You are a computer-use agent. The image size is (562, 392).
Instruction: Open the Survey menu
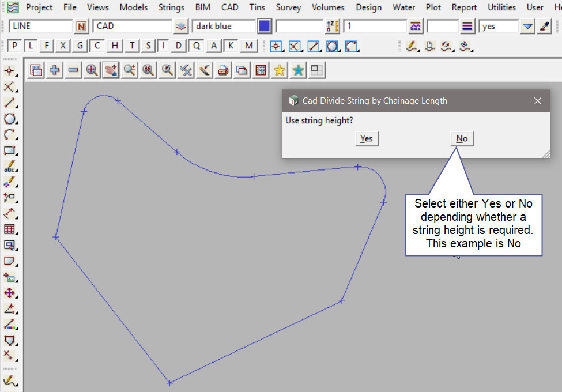pyautogui.click(x=288, y=7)
